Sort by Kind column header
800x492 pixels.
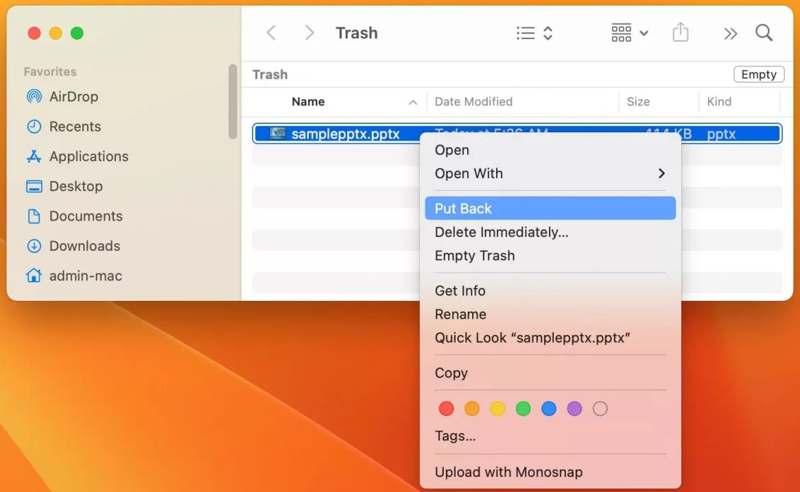click(x=719, y=102)
